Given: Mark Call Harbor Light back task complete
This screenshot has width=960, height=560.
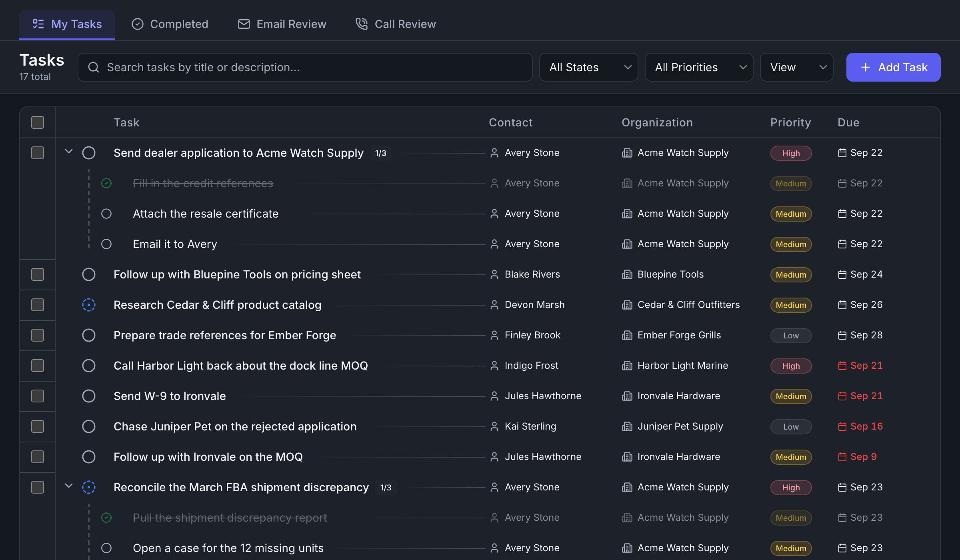Looking at the screenshot, I should 89,366.
